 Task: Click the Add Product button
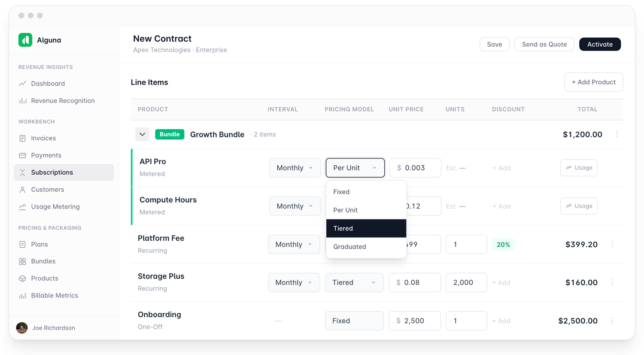(593, 82)
